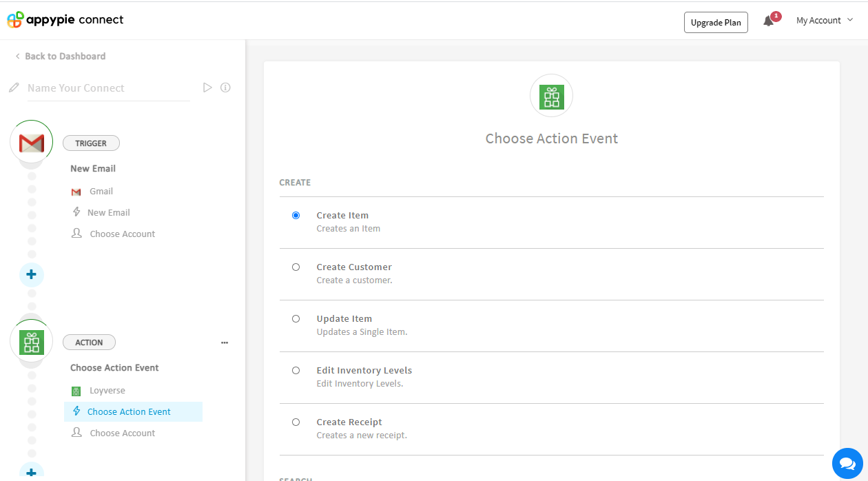Click the notification bell icon
Image resolution: width=868 pixels, height=481 pixels.
coord(768,21)
